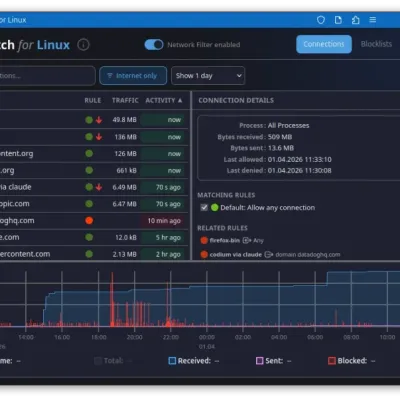Viewport: 400px width, 400px height.
Task: Click red down arrow in 6.49 MB row
Action: [x=99, y=187]
